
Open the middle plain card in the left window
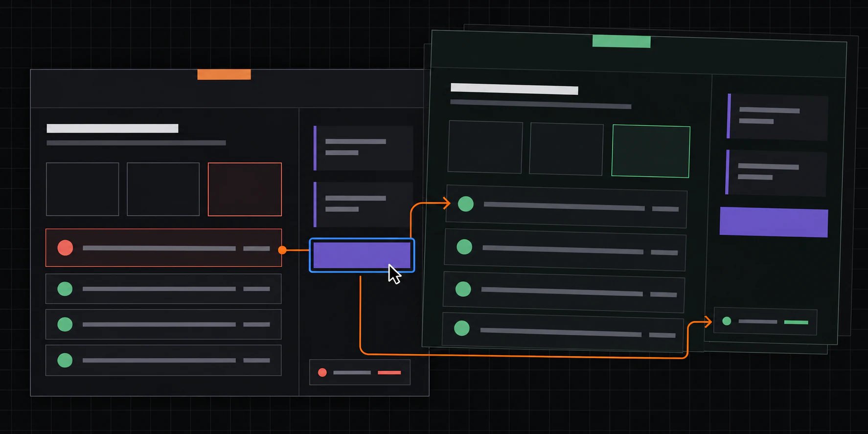(x=163, y=189)
